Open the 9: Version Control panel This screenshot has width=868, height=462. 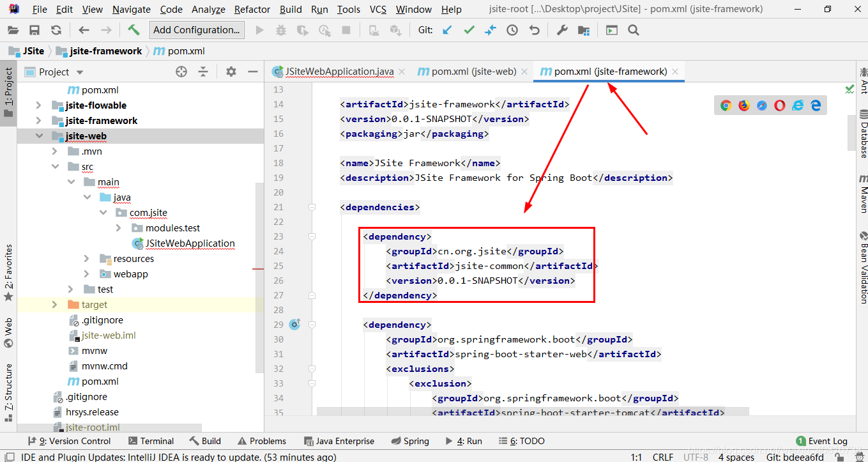69,441
